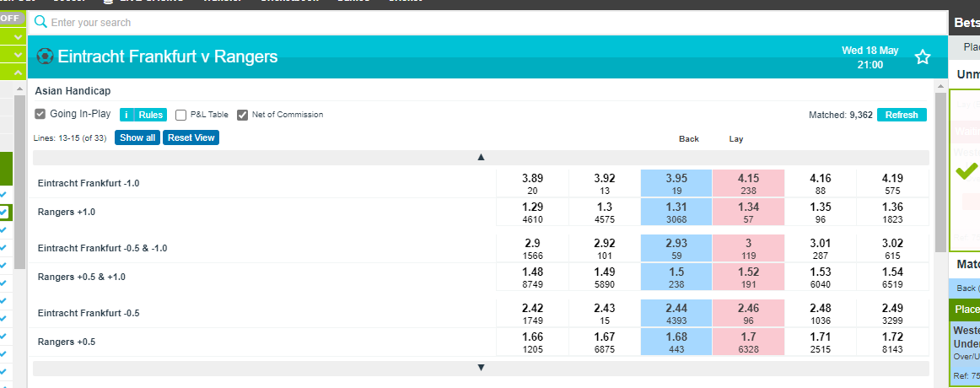Click the 'Eintracht Frankfurt -0.5' selection name

[x=88, y=313]
